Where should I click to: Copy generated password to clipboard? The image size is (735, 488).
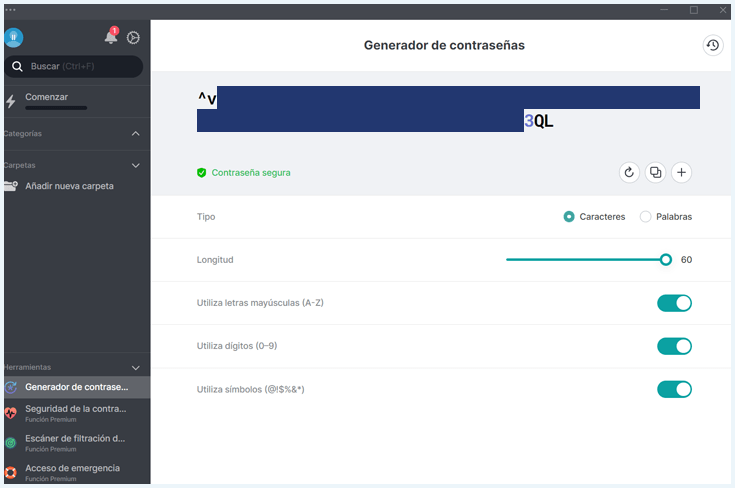pos(655,173)
